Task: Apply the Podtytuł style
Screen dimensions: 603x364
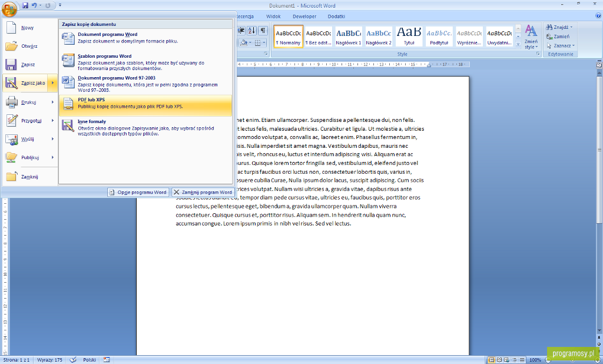Action: point(439,37)
